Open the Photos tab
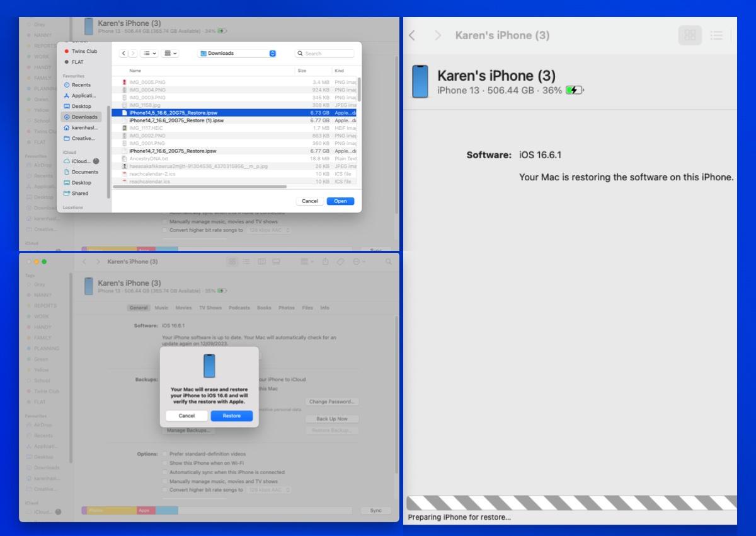 [286, 308]
